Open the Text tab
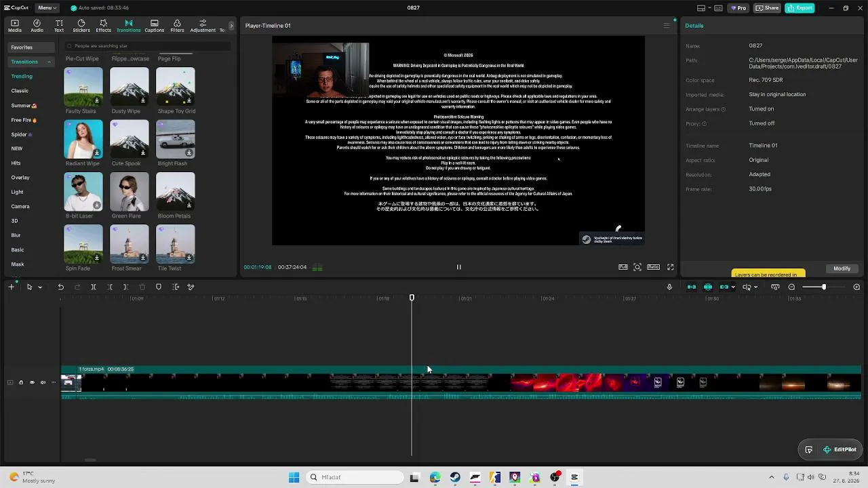 [x=59, y=26]
